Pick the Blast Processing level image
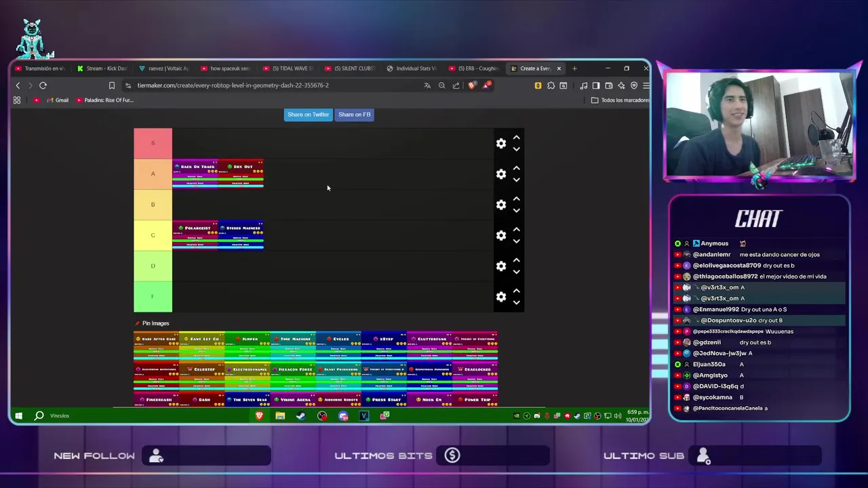This screenshot has height=488, width=868. point(338,376)
